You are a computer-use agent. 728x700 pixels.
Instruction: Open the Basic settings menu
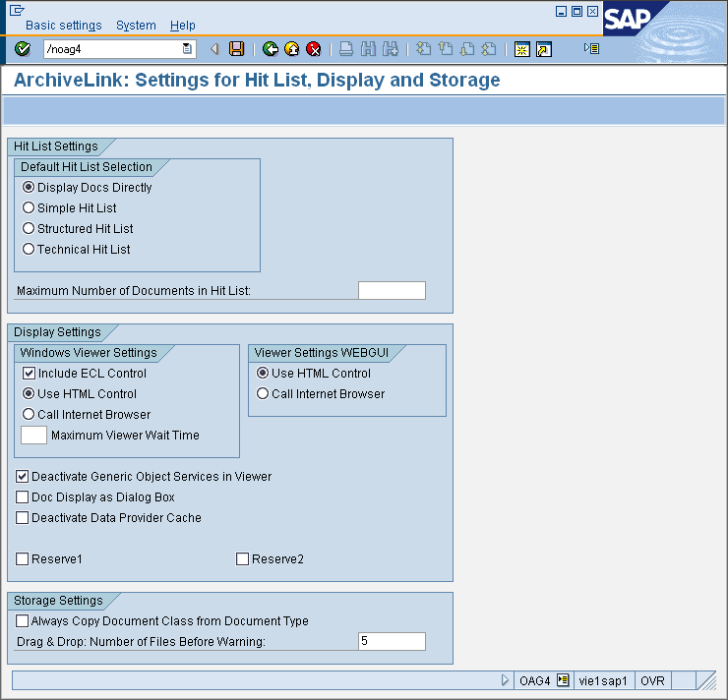click(63, 26)
